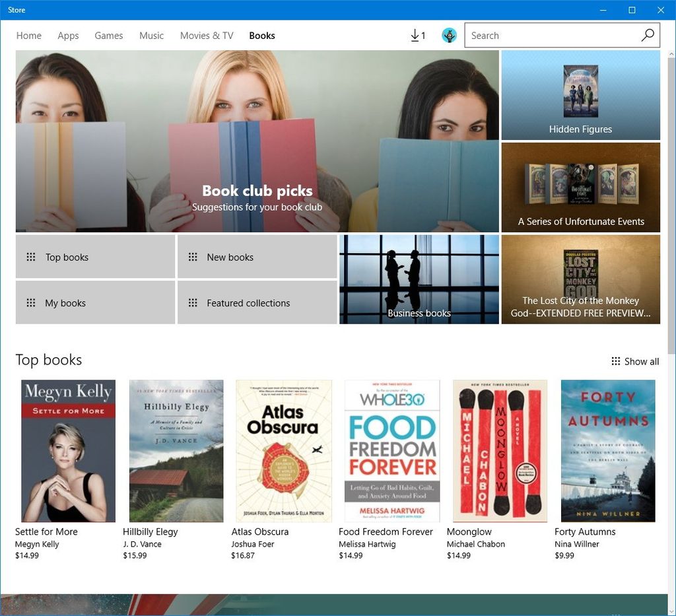Open the My books grid tile
Image resolution: width=676 pixels, height=616 pixels.
(x=94, y=302)
